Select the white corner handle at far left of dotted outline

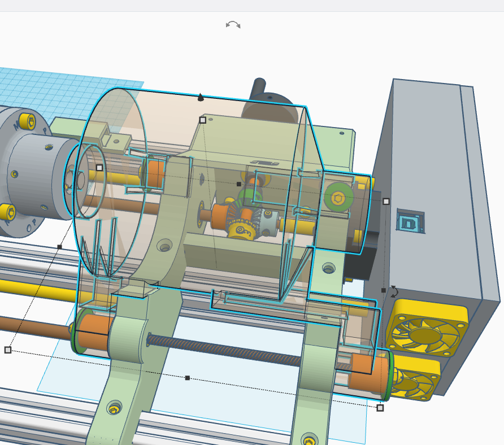coord(8,350)
